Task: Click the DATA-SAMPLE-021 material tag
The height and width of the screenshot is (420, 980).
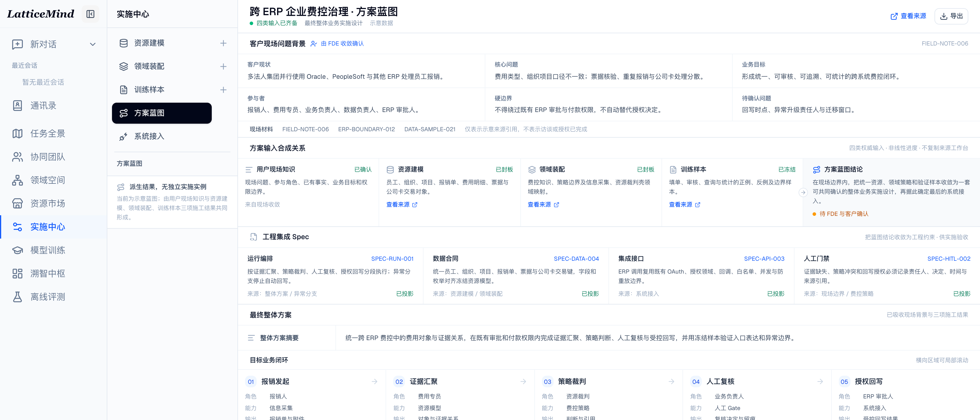Action: point(430,129)
